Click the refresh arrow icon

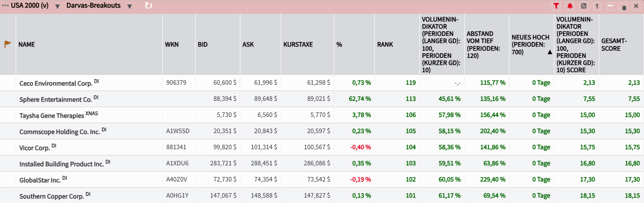148,6
